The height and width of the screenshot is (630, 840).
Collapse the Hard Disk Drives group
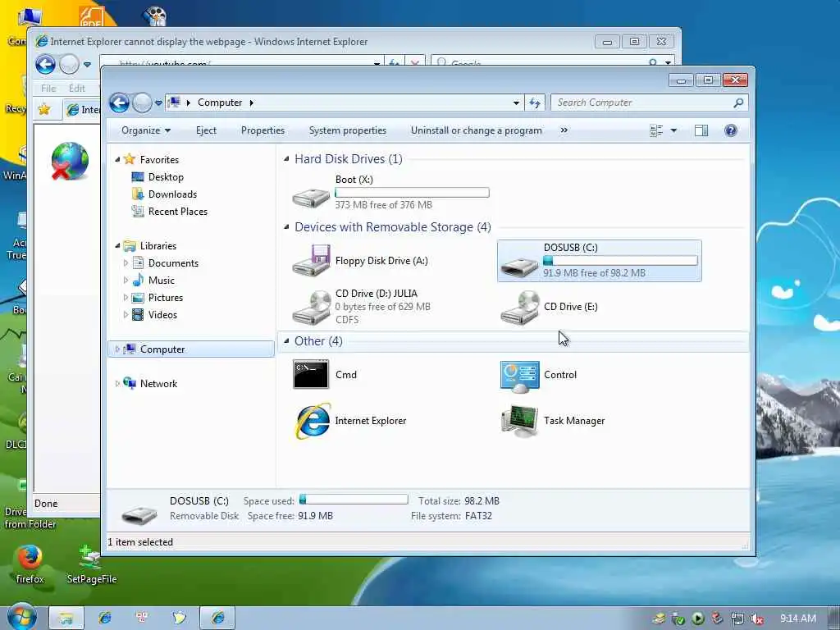tap(286, 158)
